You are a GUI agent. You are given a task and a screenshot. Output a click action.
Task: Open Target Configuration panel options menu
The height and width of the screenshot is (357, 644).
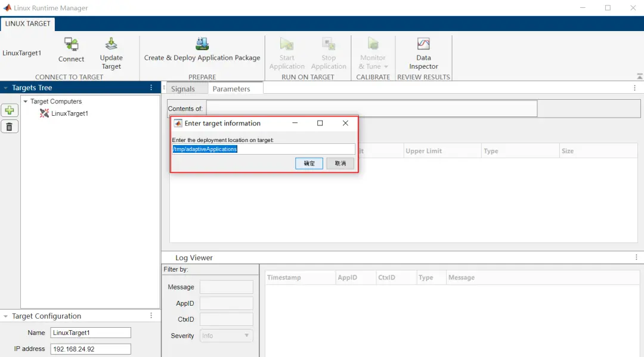tap(151, 315)
